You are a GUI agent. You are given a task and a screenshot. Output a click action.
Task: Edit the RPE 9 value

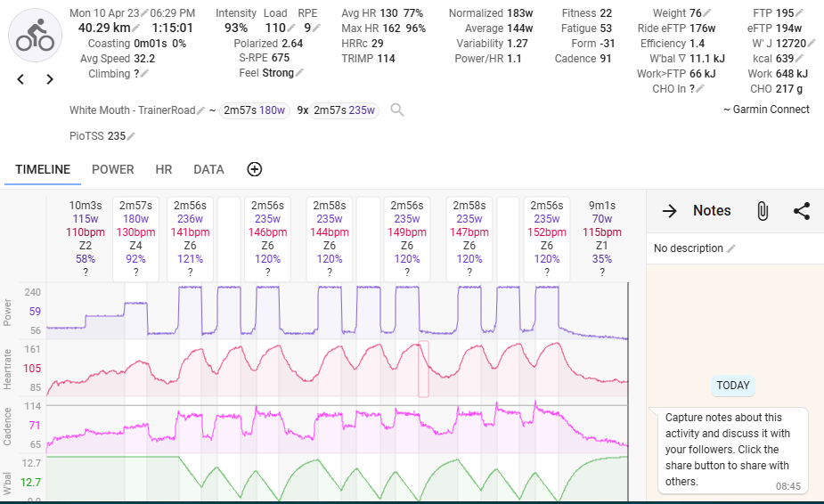[316, 28]
